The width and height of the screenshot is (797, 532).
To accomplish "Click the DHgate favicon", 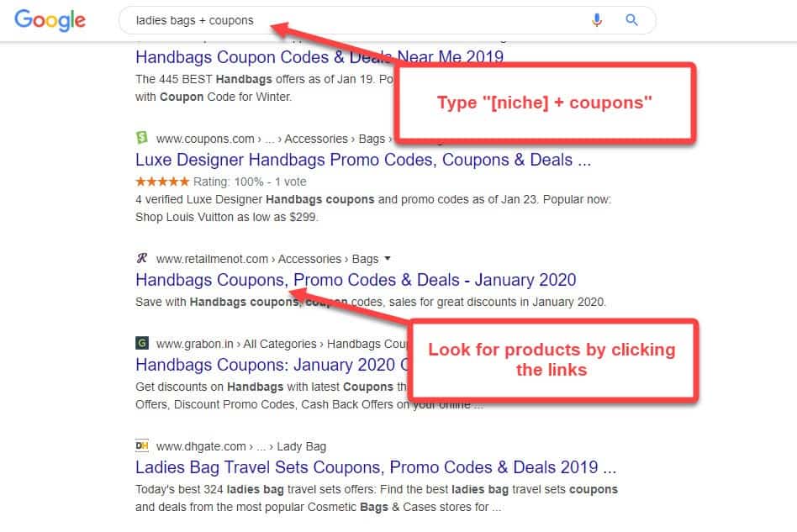I will [141, 446].
